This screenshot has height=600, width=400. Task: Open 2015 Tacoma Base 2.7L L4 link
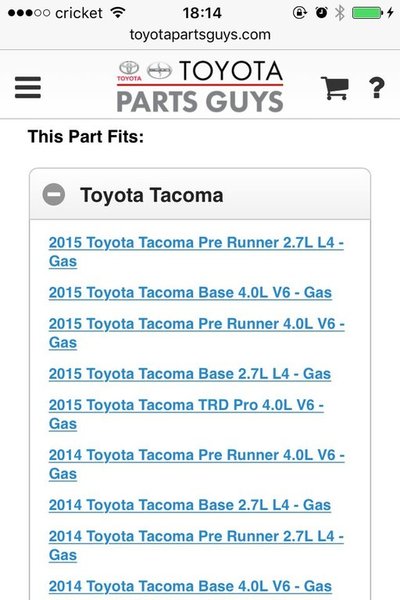click(190, 373)
